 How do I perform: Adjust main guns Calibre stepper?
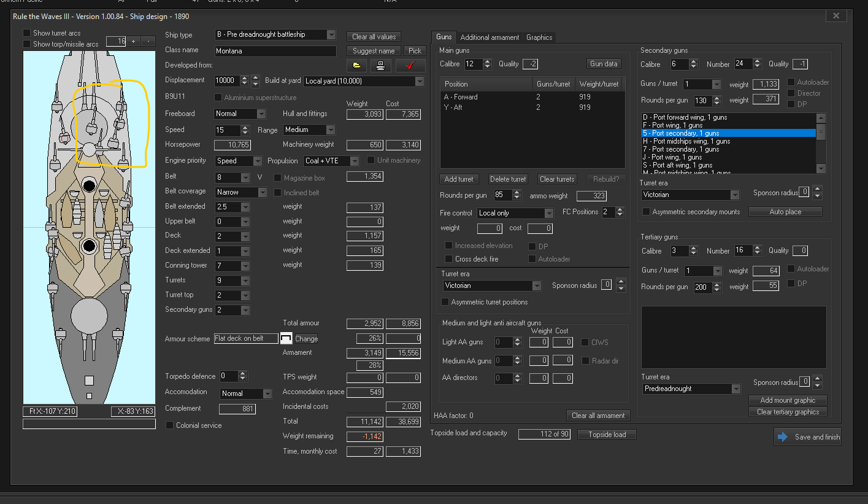(x=488, y=64)
